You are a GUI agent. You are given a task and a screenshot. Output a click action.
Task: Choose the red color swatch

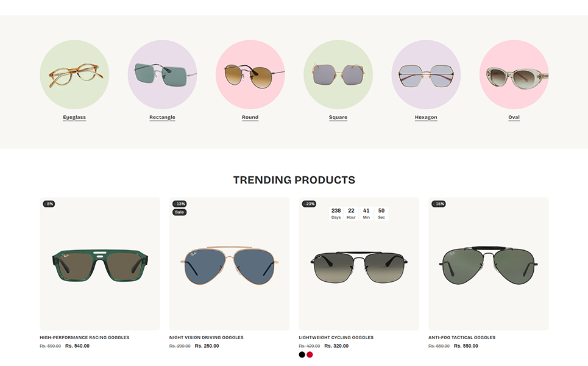point(310,355)
